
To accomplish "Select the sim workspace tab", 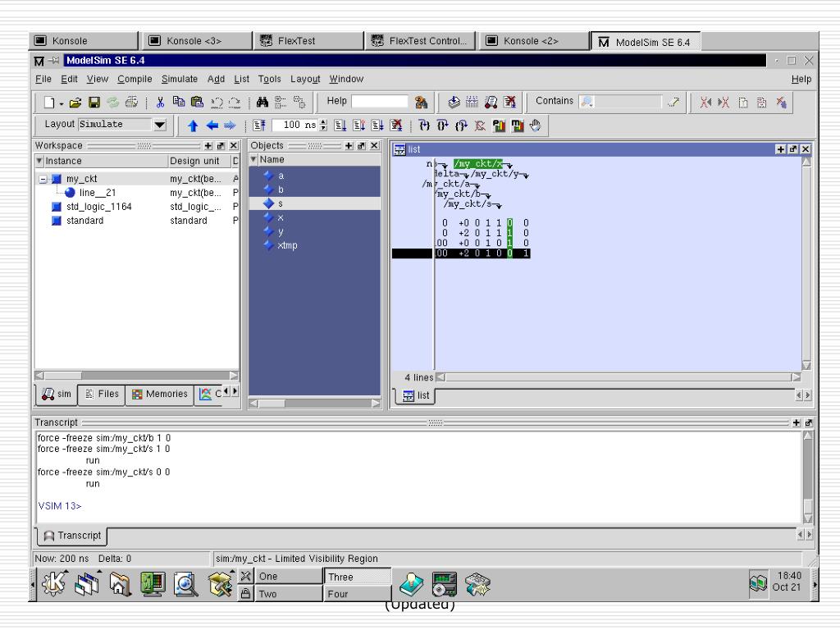I will tap(57, 395).
